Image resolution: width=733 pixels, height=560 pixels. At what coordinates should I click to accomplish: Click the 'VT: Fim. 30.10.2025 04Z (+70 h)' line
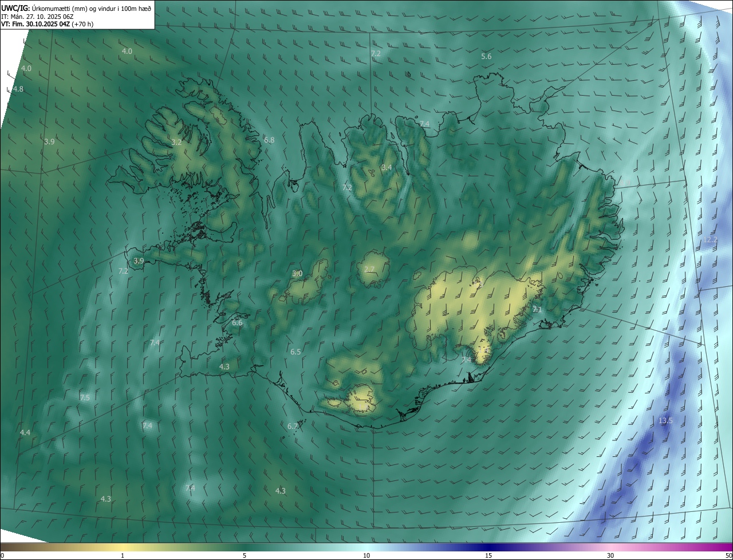pos(48,24)
